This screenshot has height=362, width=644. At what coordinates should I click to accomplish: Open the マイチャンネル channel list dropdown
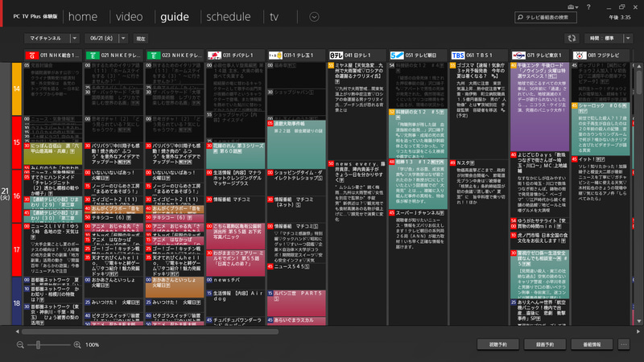coord(51,38)
